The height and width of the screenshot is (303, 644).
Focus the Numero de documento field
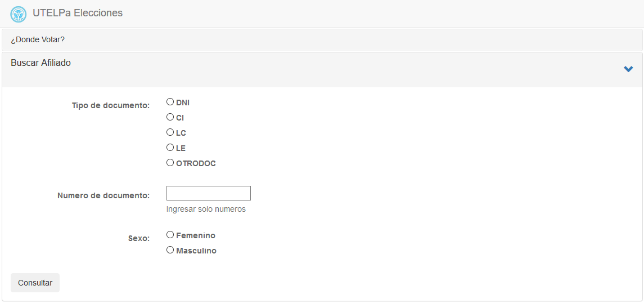(208, 193)
